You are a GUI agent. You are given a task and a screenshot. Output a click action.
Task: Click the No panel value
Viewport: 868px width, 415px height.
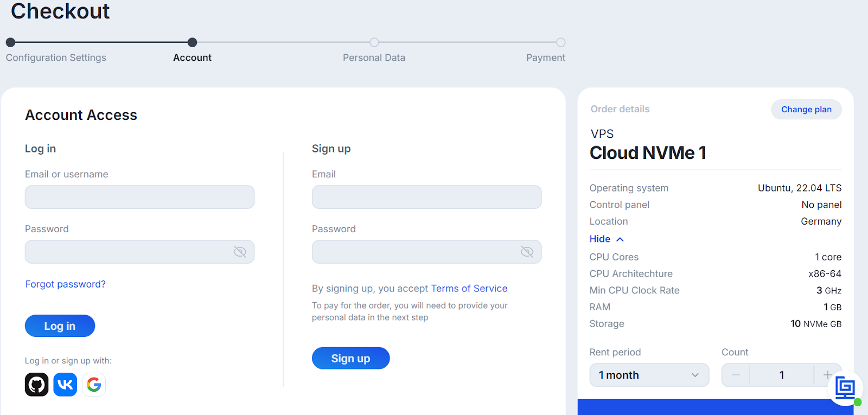pyautogui.click(x=821, y=205)
